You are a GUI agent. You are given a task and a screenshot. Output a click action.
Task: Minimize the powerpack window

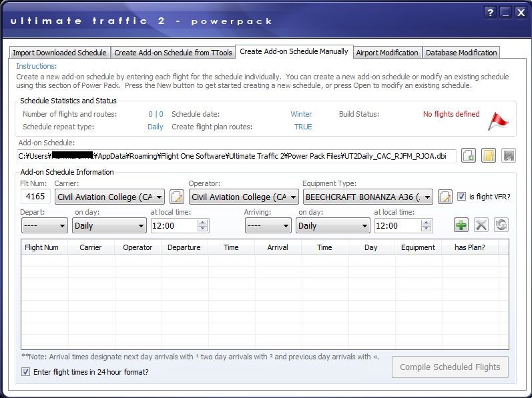[x=505, y=13]
